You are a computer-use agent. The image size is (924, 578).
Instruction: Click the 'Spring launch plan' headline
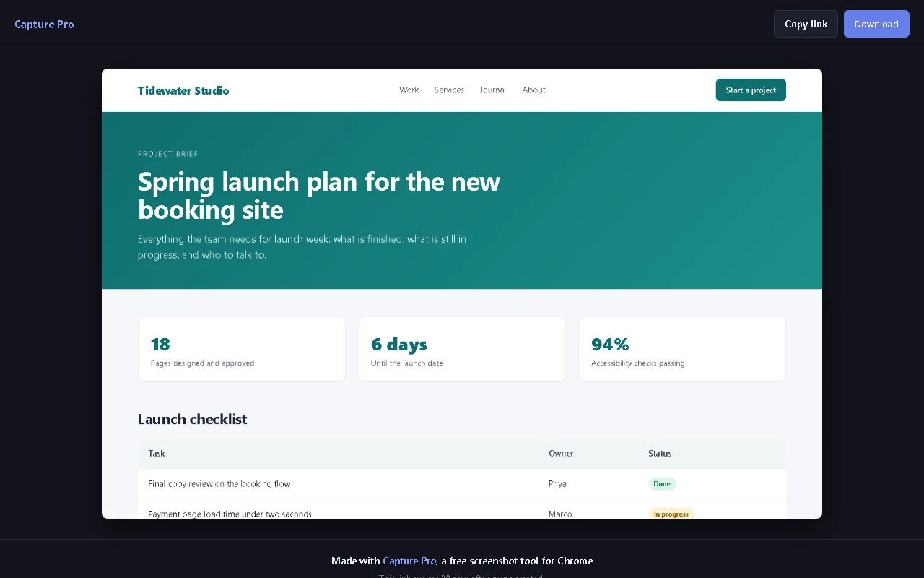click(x=319, y=195)
